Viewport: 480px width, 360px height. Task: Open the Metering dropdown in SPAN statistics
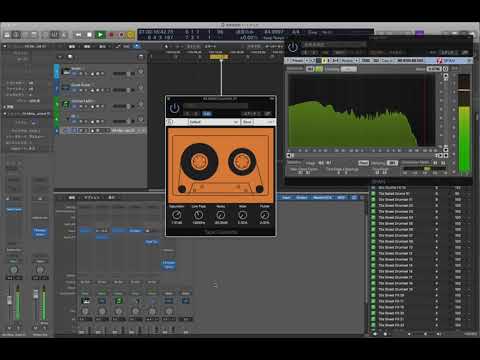(x=393, y=163)
